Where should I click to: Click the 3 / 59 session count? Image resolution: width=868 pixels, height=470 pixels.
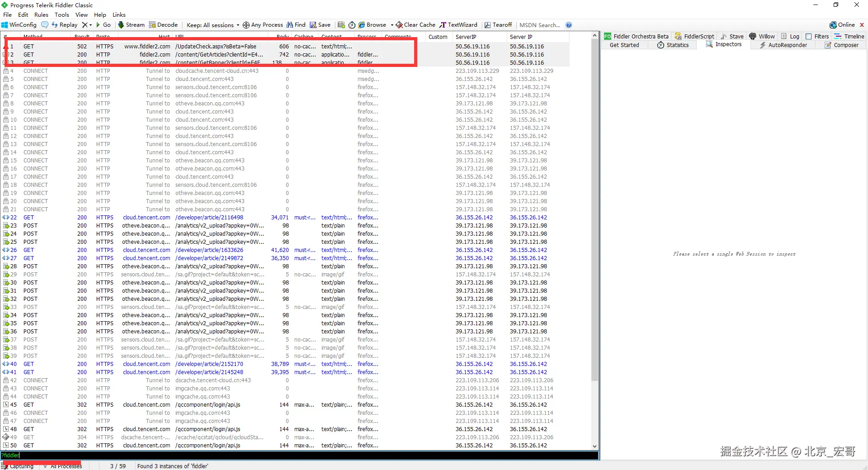118,466
